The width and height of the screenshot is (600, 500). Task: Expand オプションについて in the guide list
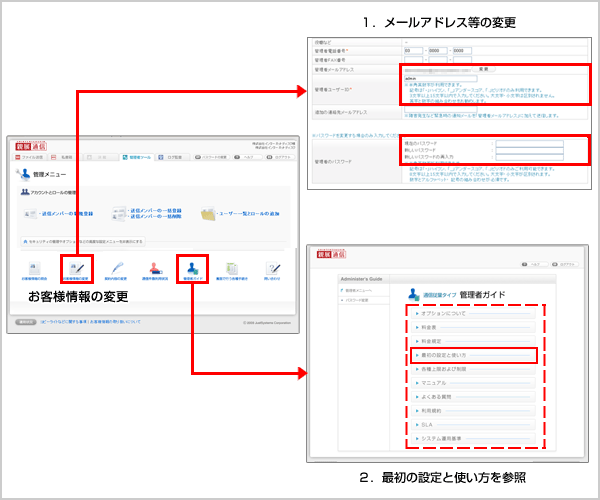tap(445, 313)
